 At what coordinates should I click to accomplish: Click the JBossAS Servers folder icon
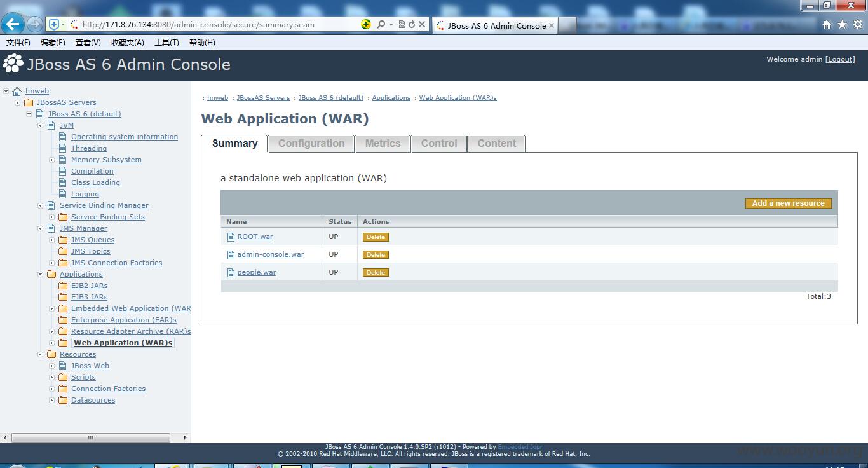[29, 103]
